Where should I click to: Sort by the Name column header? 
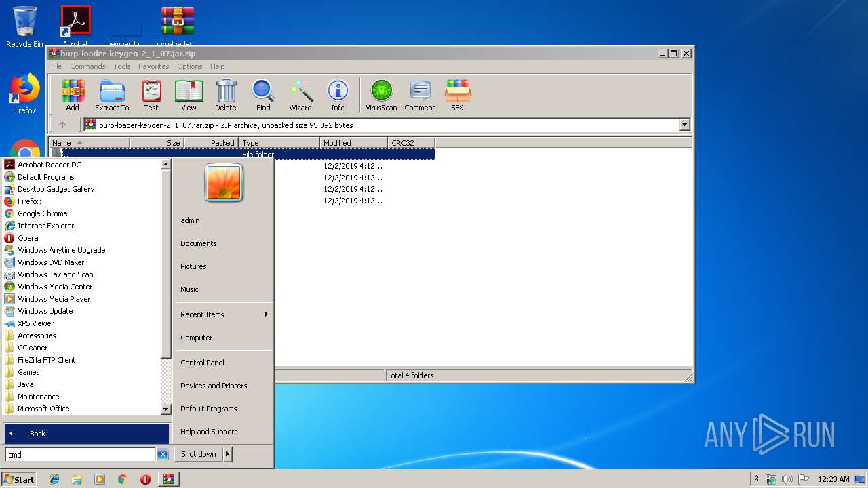click(x=89, y=143)
